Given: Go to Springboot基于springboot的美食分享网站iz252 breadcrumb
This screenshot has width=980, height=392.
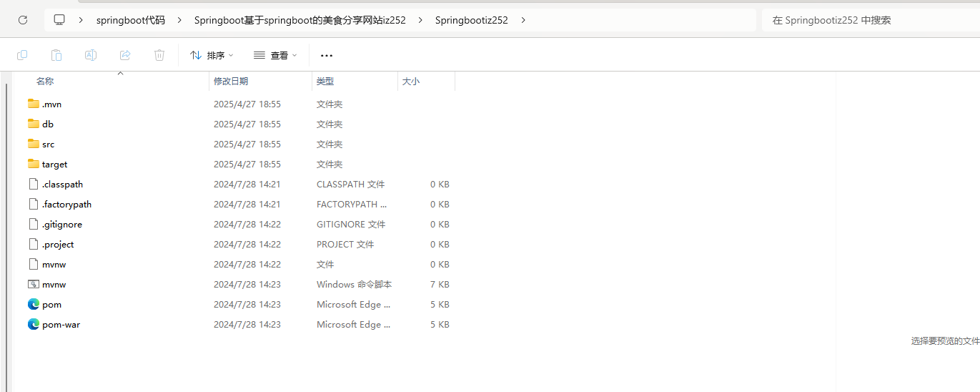Looking at the screenshot, I should click(x=300, y=20).
